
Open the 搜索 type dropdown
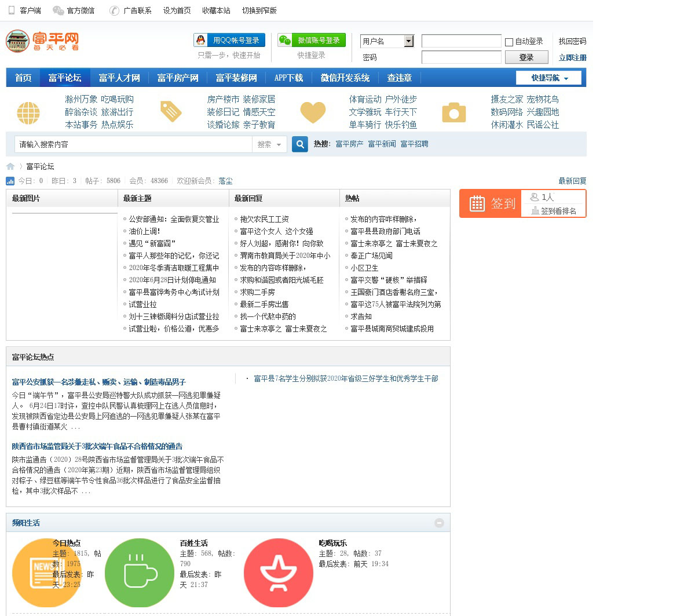269,144
